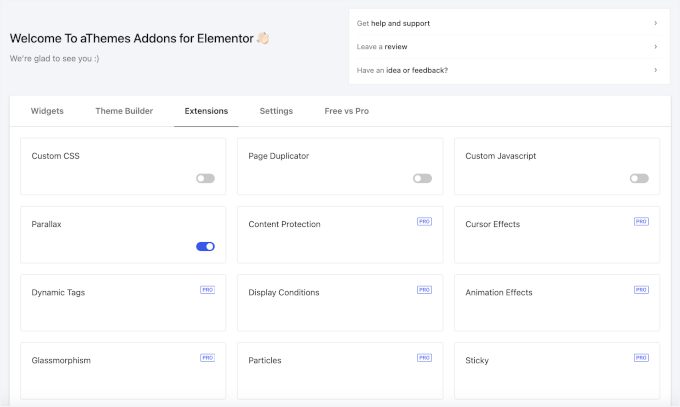The image size is (680, 407).
Task: Click the idea or feedback chevron
Action: pos(655,70)
